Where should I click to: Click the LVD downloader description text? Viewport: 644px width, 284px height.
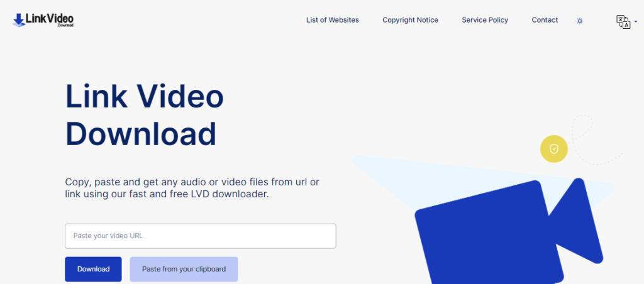pyautogui.click(x=192, y=188)
